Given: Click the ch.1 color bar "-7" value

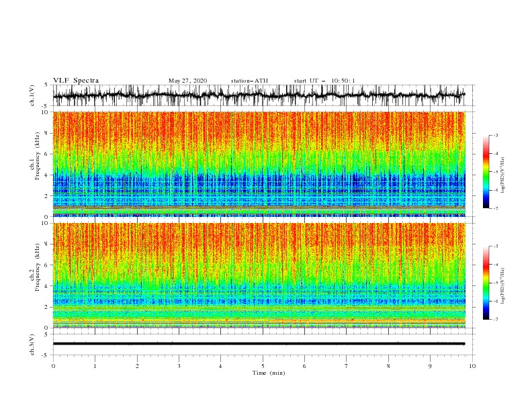Looking at the screenshot, I should [496, 208].
